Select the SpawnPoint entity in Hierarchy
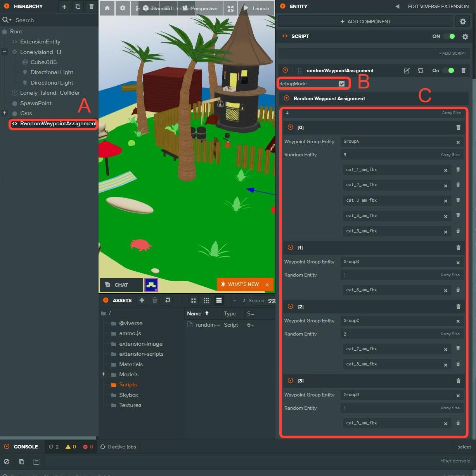The height and width of the screenshot is (476, 476). tap(36, 103)
